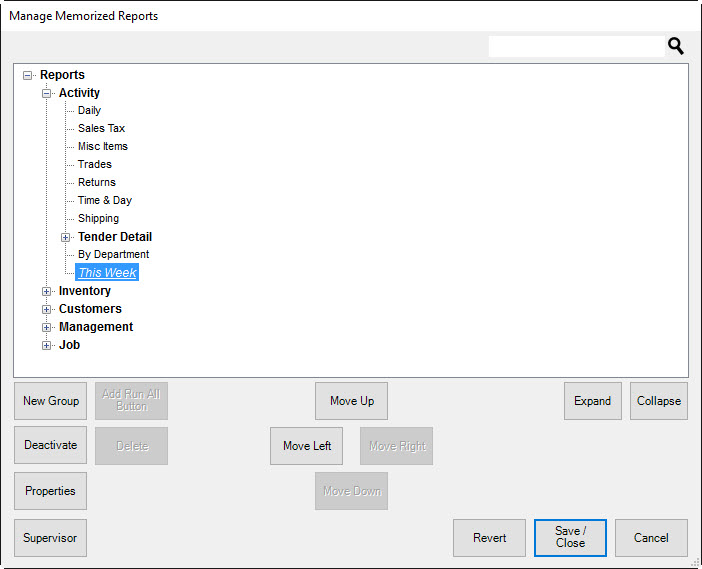Image resolution: width=702 pixels, height=569 pixels.
Task: Click the magnifying glass search icon
Action: 676,46
